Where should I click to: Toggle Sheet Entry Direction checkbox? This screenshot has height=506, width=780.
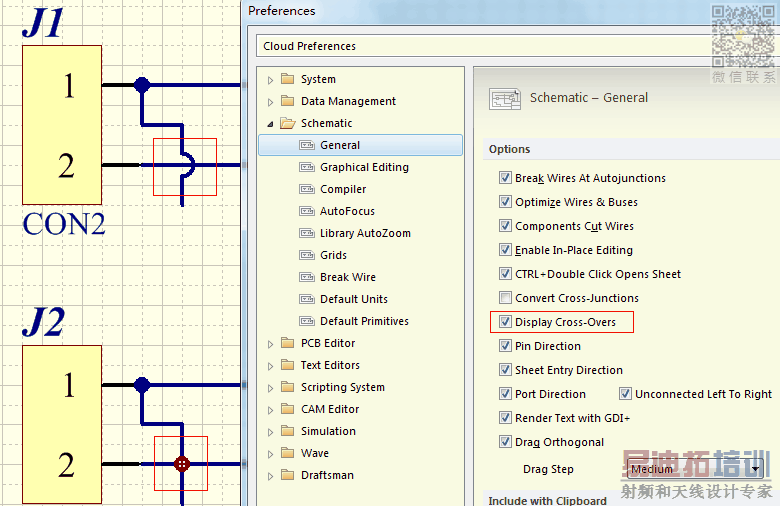pyautogui.click(x=505, y=370)
